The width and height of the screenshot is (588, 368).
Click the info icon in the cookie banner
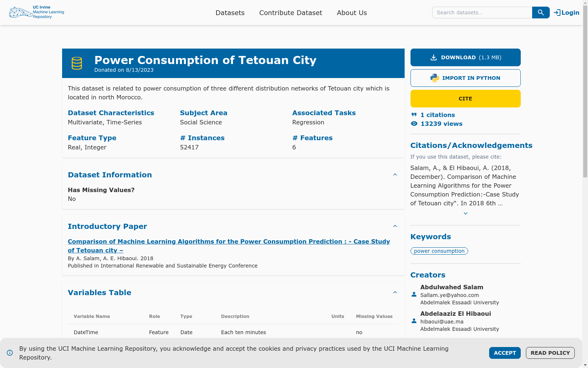(10, 353)
